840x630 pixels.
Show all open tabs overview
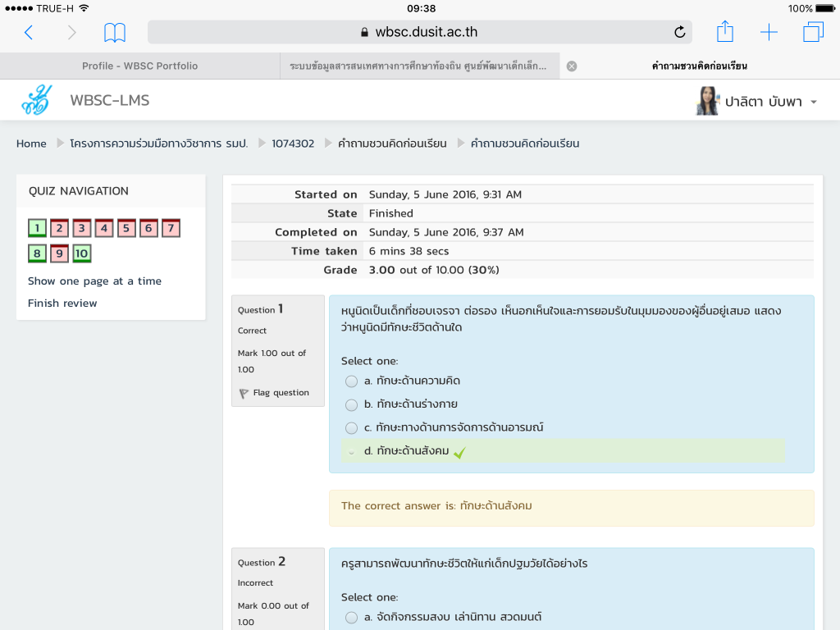pos(813,33)
